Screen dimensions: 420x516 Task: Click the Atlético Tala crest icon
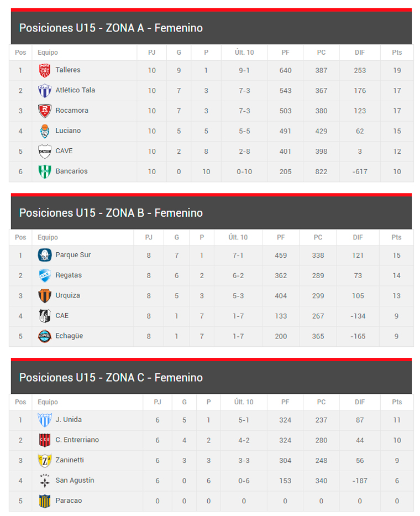(x=45, y=91)
